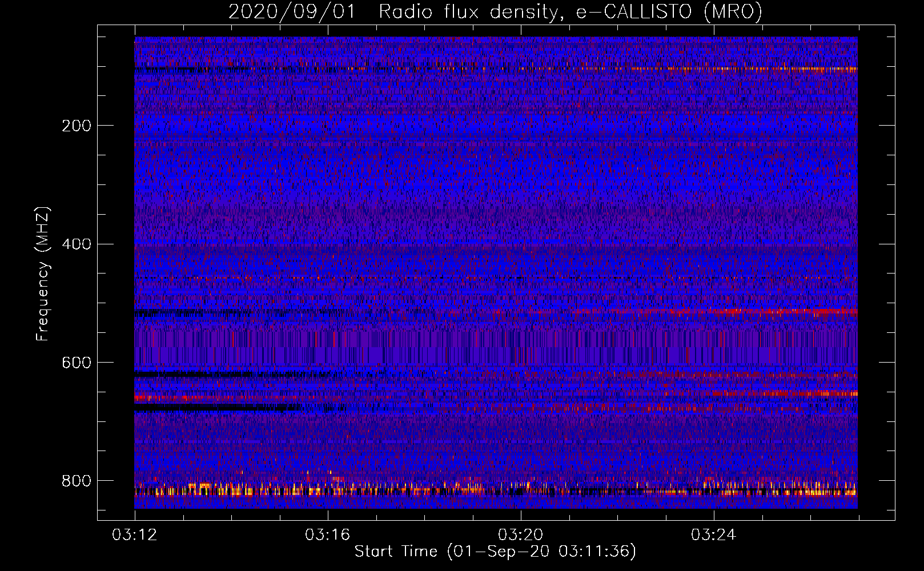Click the 03:24 time tick label
Image resolution: width=924 pixels, height=571 pixels.
click(714, 535)
